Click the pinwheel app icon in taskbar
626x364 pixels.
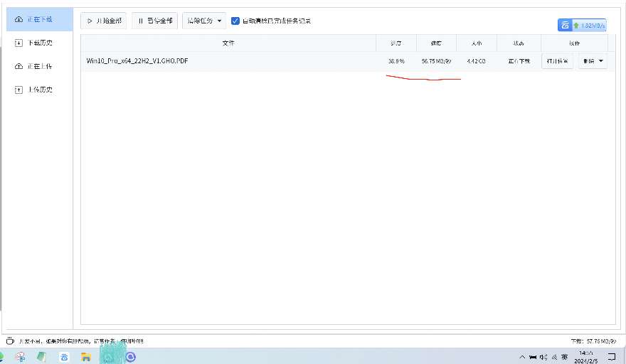click(21, 357)
